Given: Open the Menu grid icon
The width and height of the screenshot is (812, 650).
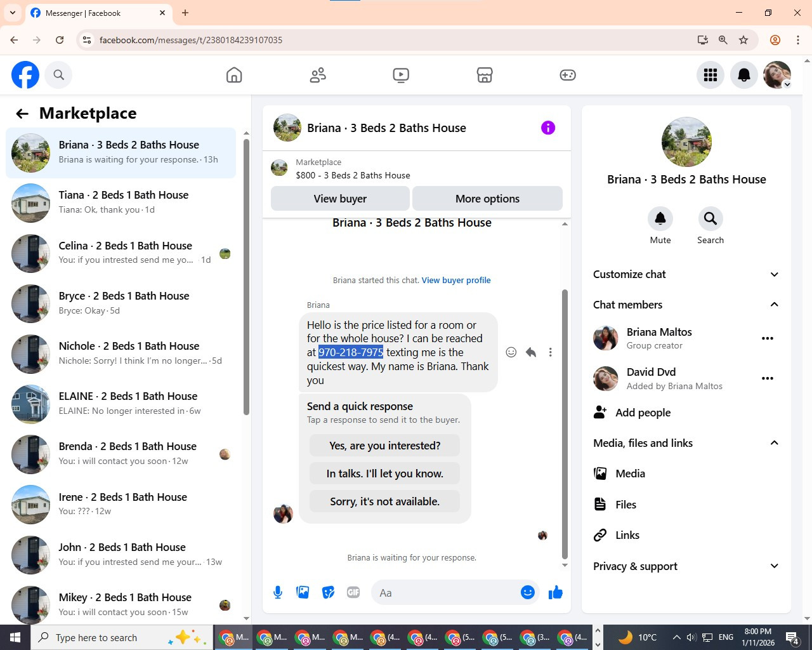Looking at the screenshot, I should coord(710,75).
